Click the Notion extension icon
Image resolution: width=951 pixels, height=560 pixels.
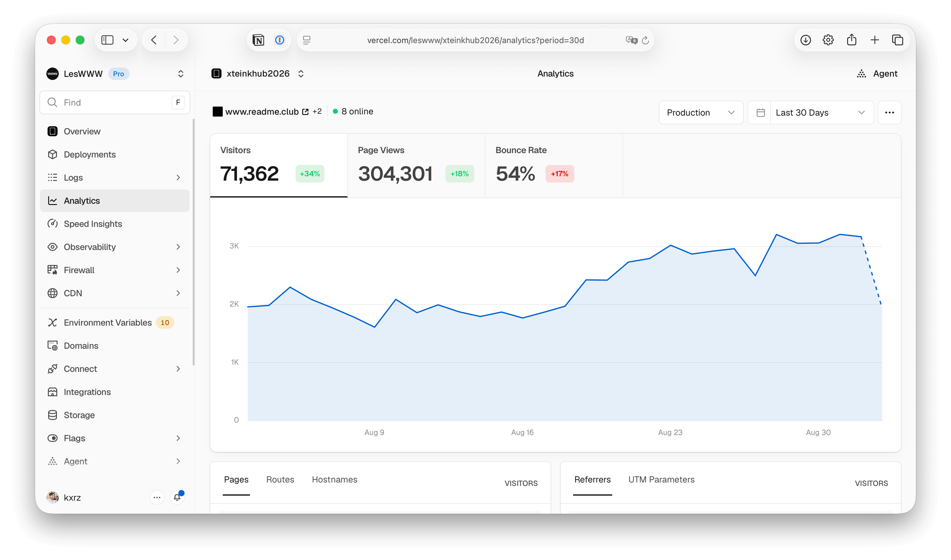[x=258, y=40]
